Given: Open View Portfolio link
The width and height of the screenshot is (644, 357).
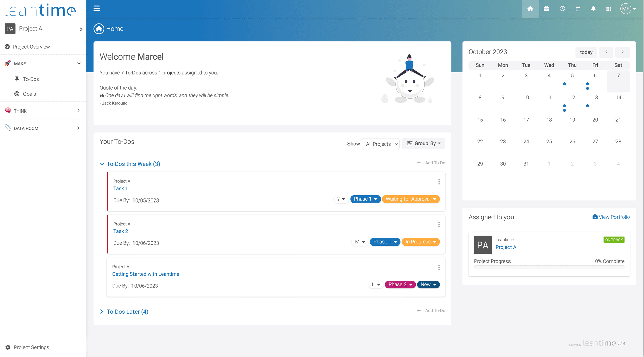Looking at the screenshot, I should [611, 217].
